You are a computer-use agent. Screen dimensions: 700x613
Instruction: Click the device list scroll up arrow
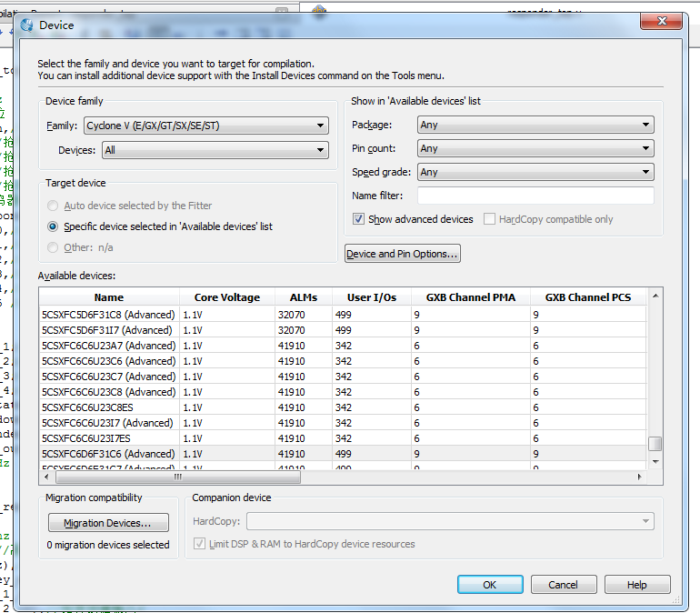click(655, 296)
